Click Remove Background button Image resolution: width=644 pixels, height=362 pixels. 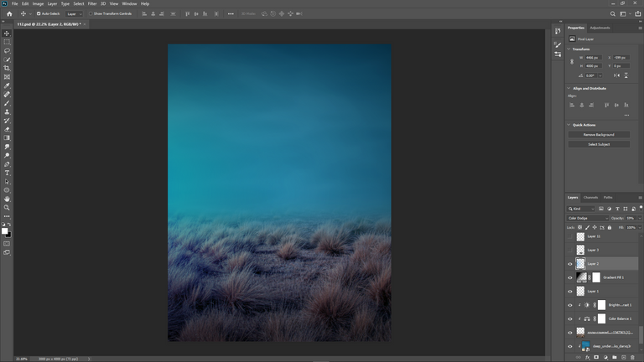[599, 135]
